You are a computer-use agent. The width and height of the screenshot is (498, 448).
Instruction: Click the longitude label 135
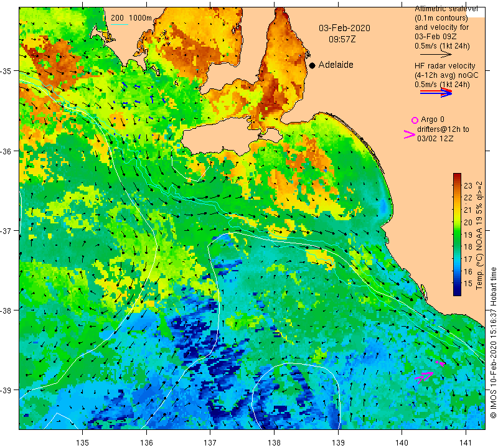[83, 442]
